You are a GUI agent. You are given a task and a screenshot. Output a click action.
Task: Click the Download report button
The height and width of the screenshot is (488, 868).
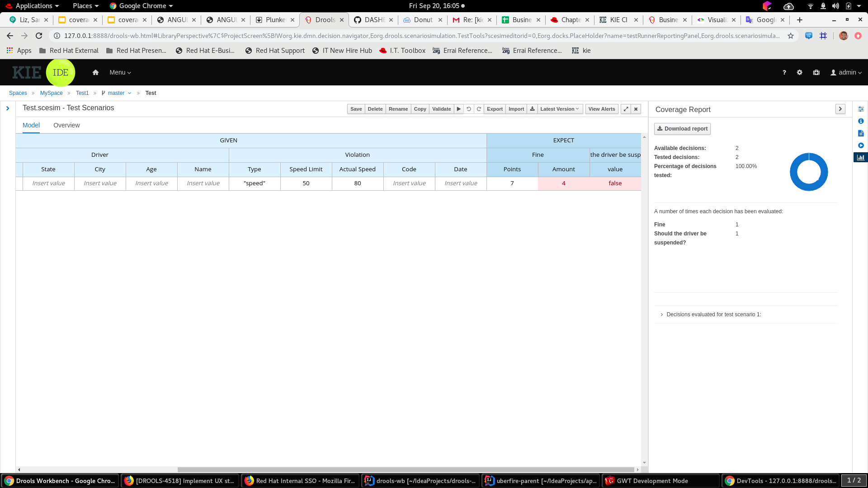coord(682,129)
